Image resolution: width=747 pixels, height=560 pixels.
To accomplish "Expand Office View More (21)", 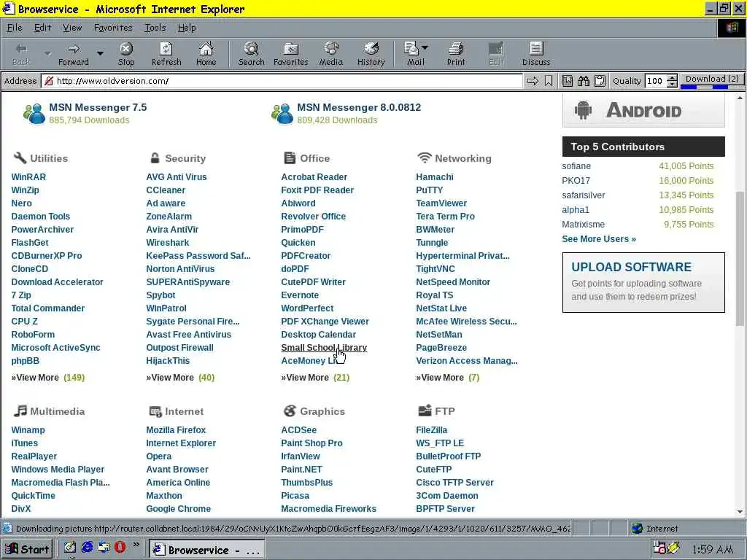I will coord(315,378).
